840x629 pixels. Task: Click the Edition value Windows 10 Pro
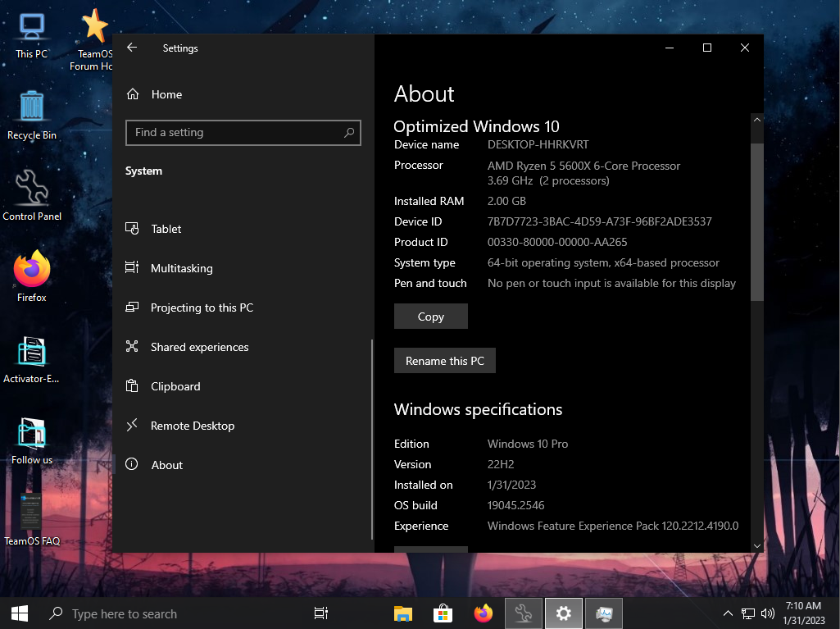point(528,444)
